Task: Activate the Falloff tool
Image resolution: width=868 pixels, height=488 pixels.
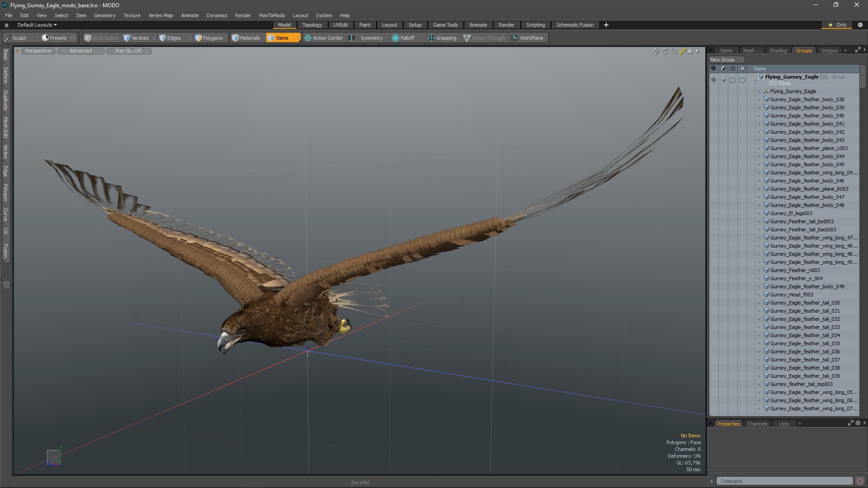Action: point(403,38)
